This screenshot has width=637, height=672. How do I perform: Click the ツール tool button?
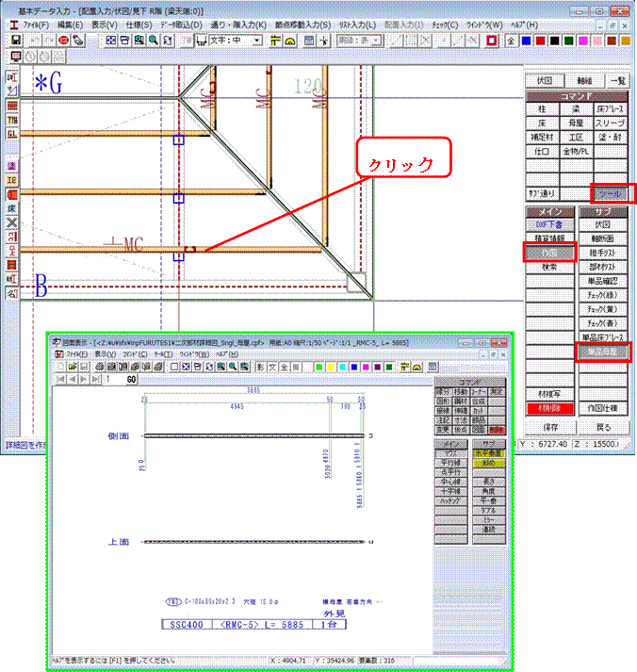click(610, 194)
